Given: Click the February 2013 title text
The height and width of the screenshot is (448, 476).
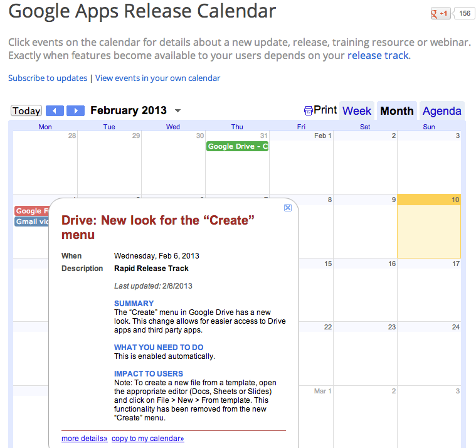Looking at the screenshot, I should point(129,110).
